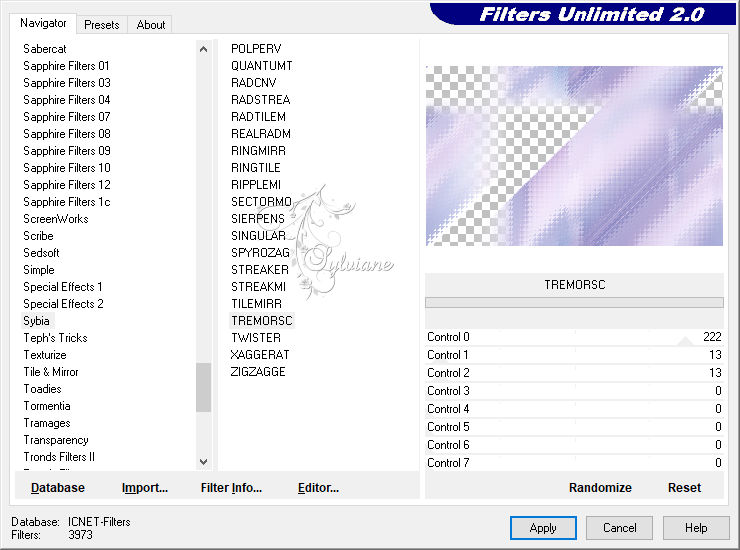
Task: Choose RADSTREA filter
Action: click(261, 100)
